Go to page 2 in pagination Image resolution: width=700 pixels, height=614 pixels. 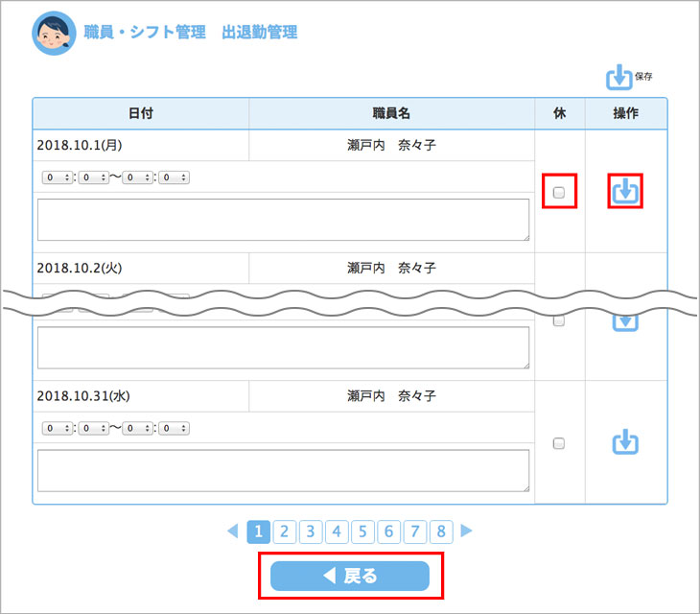(x=285, y=531)
